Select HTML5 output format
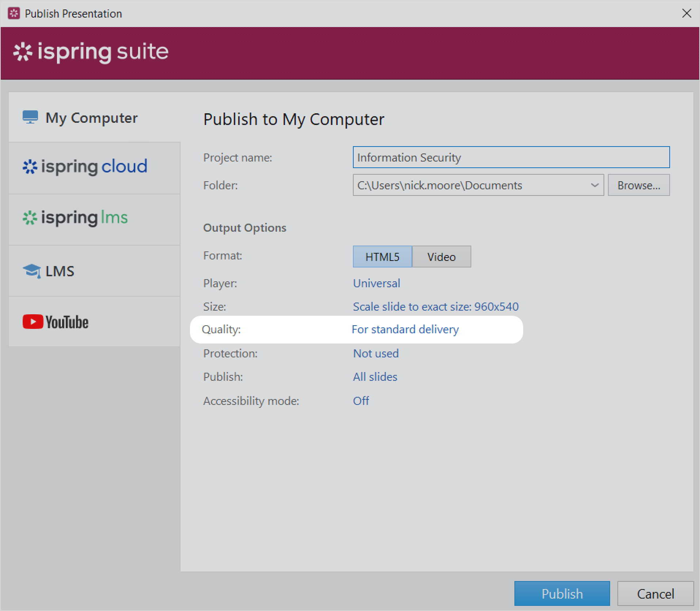This screenshot has height=611, width=700. pyautogui.click(x=382, y=257)
